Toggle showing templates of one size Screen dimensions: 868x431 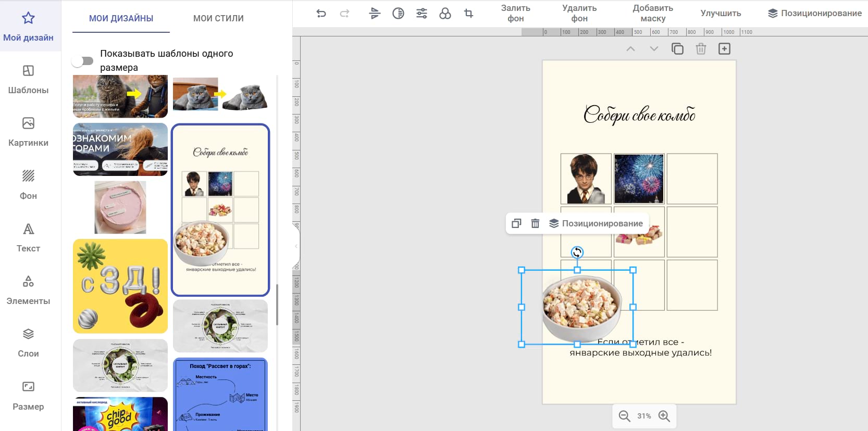coord(83,61)
